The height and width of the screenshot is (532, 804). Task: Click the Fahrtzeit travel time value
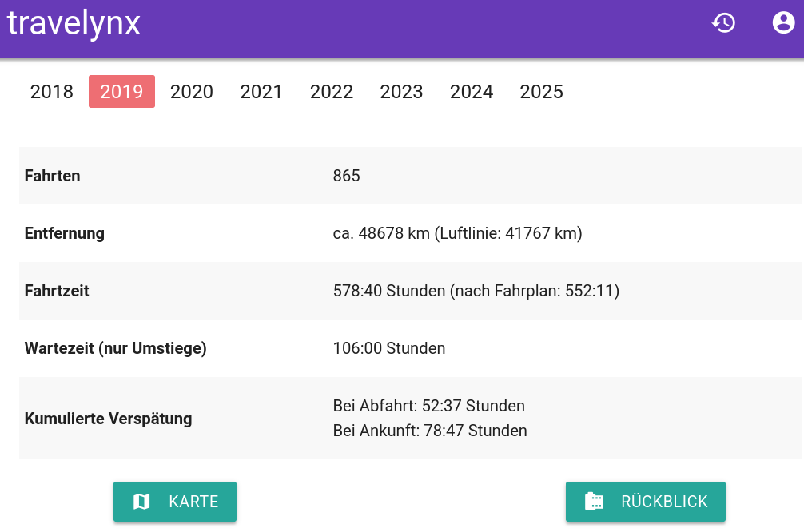[x=476, y=291]
